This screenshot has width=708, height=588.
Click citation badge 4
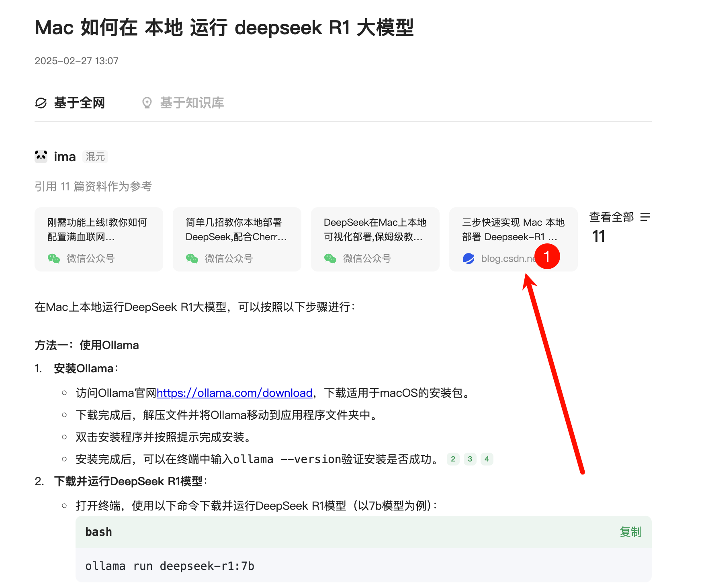(x=487, y=459)
